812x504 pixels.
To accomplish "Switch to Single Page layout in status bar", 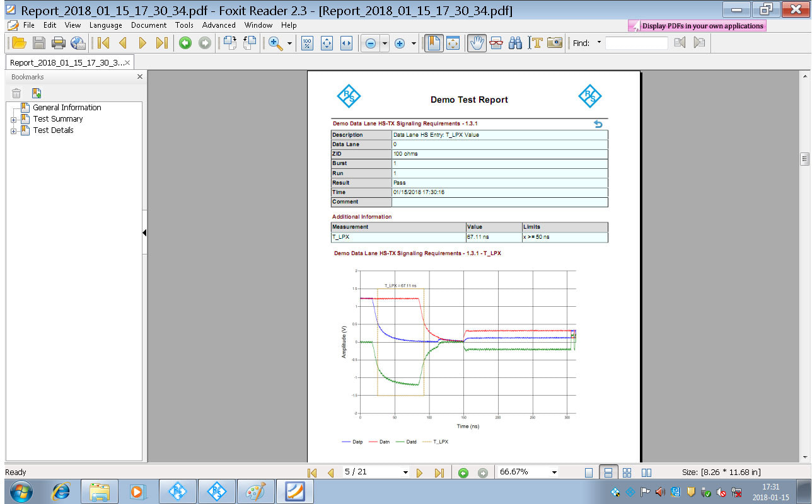I will (x=589, y=472).
